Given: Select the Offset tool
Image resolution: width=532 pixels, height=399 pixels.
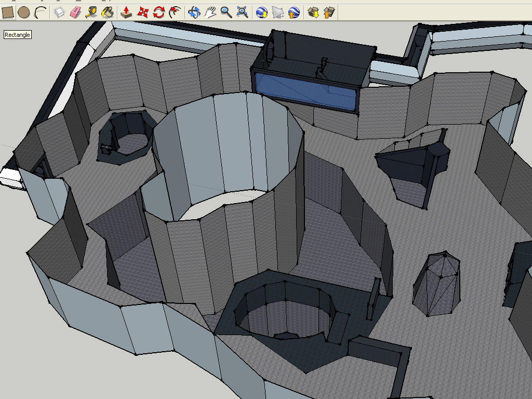Looking at the screenshot, I should pos(175,12).
